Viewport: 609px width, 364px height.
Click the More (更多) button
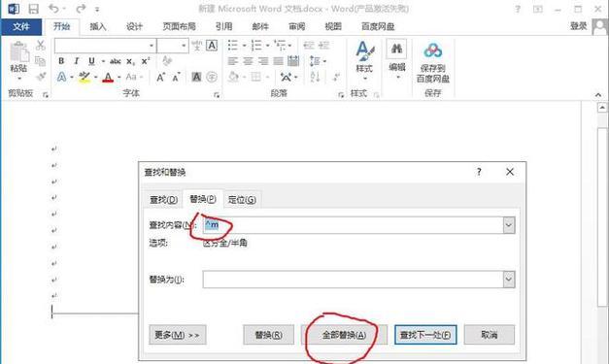(177, 335)
